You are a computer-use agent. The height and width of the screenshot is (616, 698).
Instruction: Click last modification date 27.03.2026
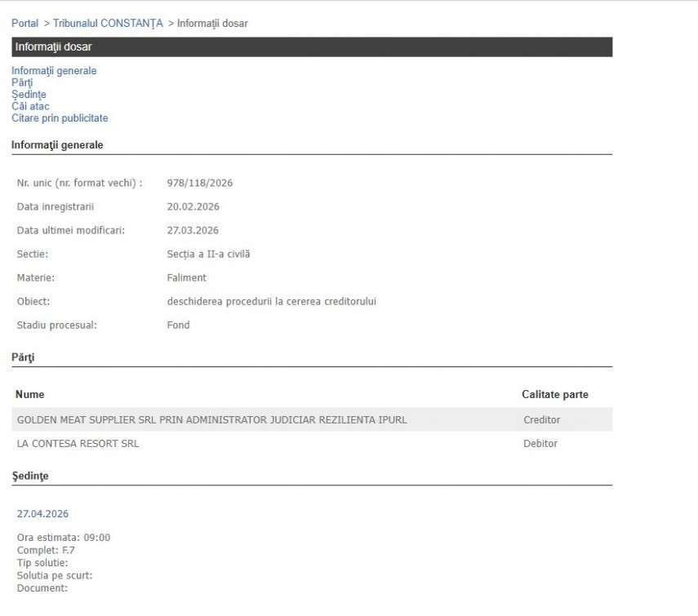pyautogui.click(x=193, y=231)
